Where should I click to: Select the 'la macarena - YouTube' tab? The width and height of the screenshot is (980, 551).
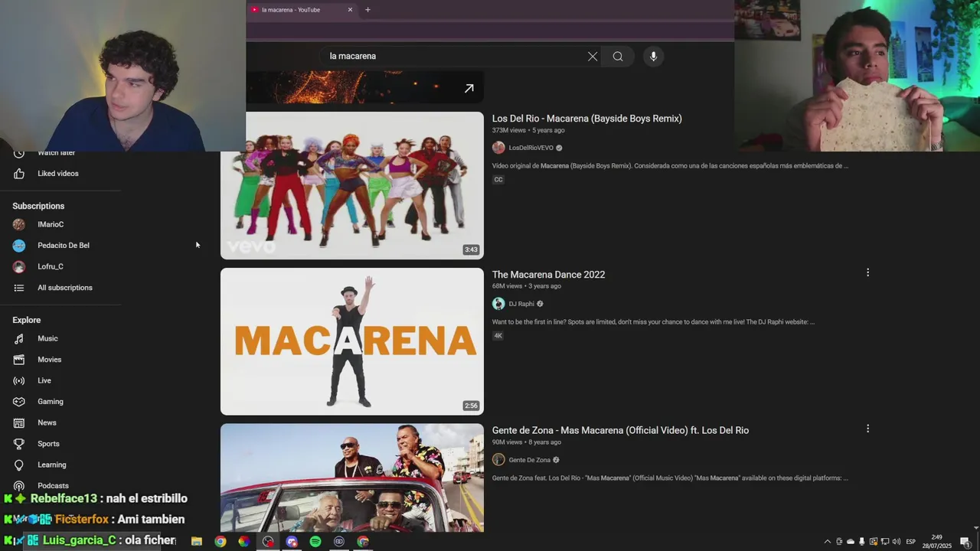point(302,10)
